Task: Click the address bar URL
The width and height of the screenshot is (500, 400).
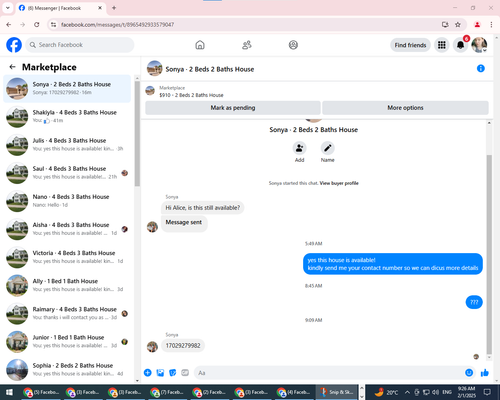Action: click(x=118, y=24)
